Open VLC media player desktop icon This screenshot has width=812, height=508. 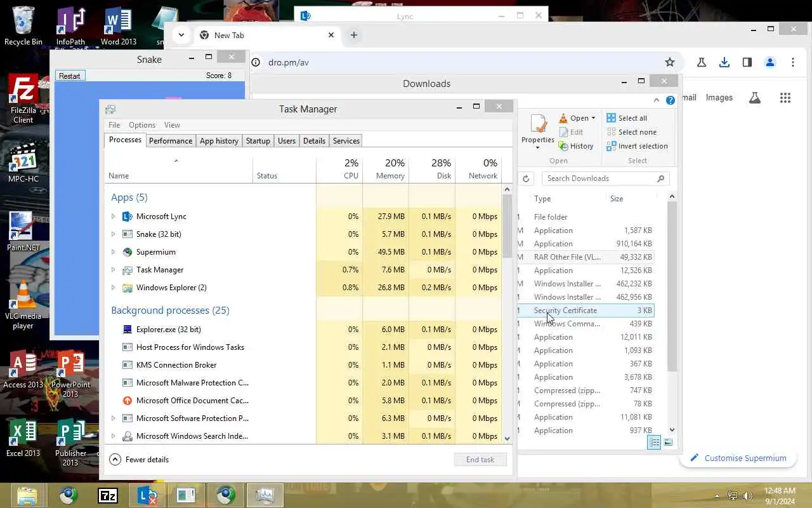[23, 305]
